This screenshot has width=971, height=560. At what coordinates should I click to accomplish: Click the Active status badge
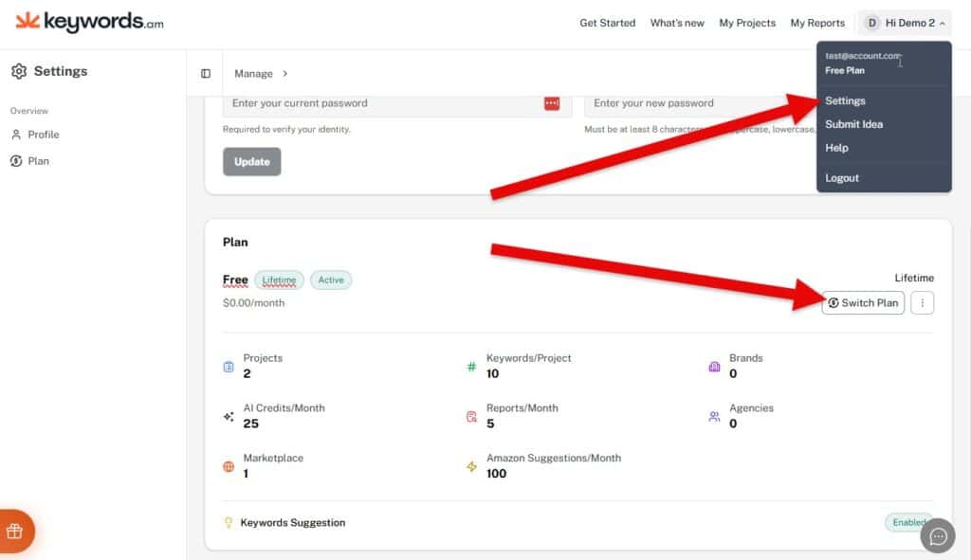pyautogui.click(x=331, y=280)
